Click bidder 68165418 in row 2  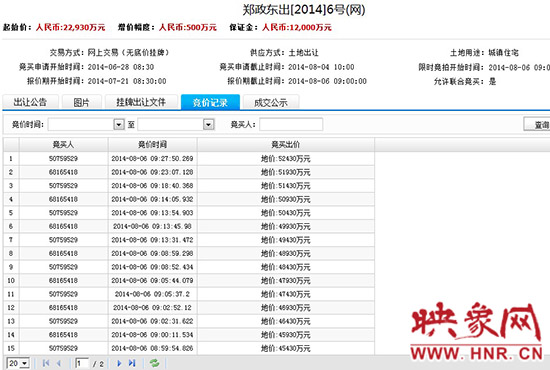63,172
